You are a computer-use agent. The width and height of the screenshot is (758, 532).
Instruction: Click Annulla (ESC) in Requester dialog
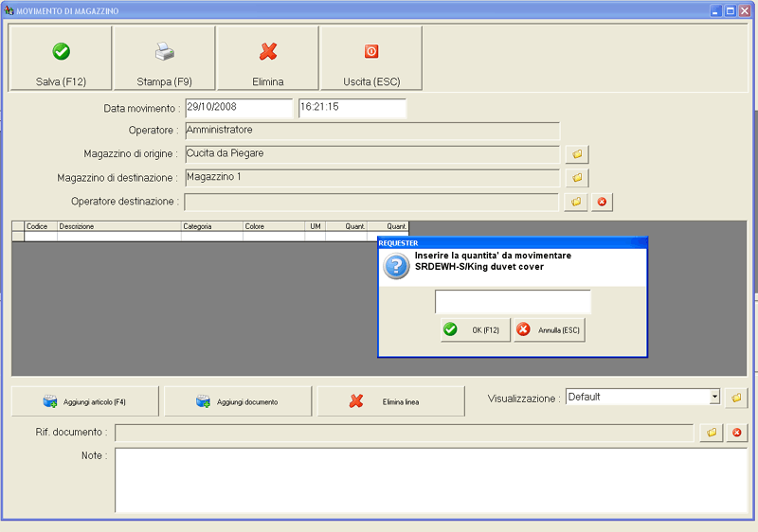tap(550, 330)
